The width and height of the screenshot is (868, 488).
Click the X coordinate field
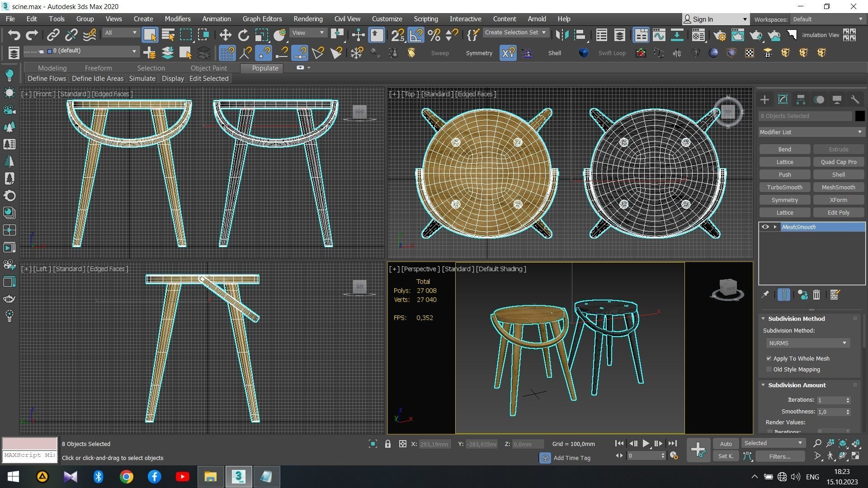[435, 444]
